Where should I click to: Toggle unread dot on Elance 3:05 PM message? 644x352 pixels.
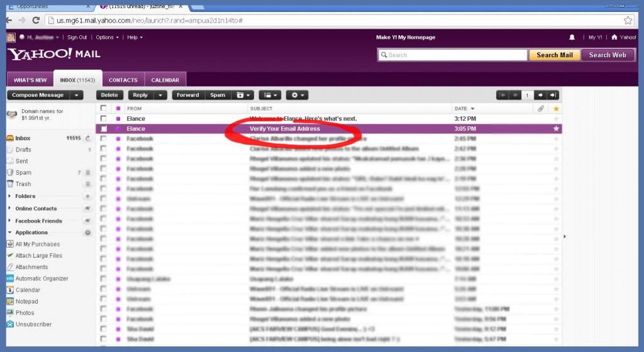pyautogui.click(x=118, y=129)
